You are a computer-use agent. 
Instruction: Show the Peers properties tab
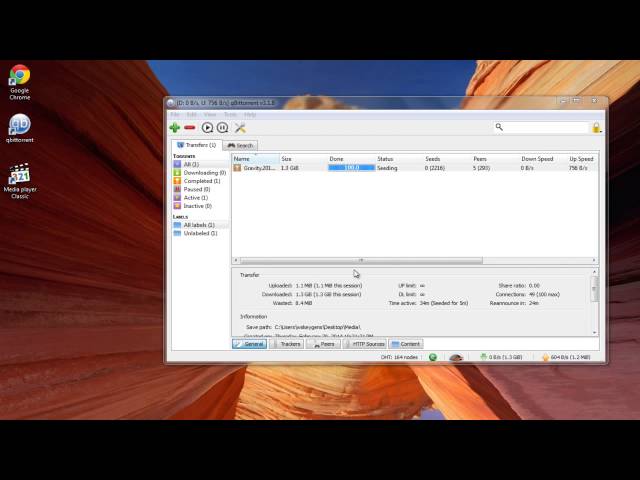(323, 344)
